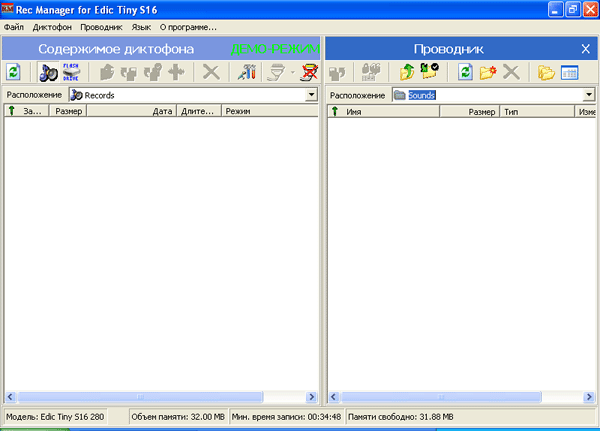This screenshot has width=600, height=431.
Task: Switch to Flash Drive mode
Action: point(71,72)
